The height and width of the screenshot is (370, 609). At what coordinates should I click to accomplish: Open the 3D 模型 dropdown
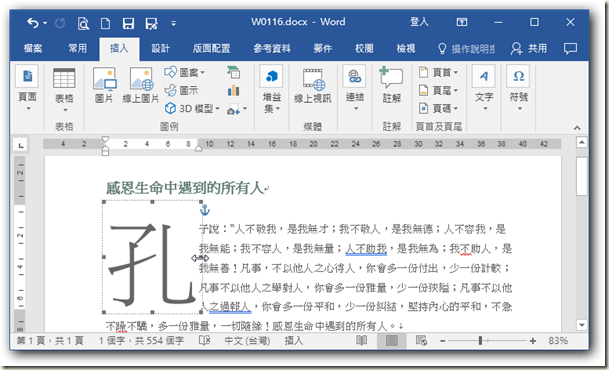pyautogui.click(x=192, y=108)
